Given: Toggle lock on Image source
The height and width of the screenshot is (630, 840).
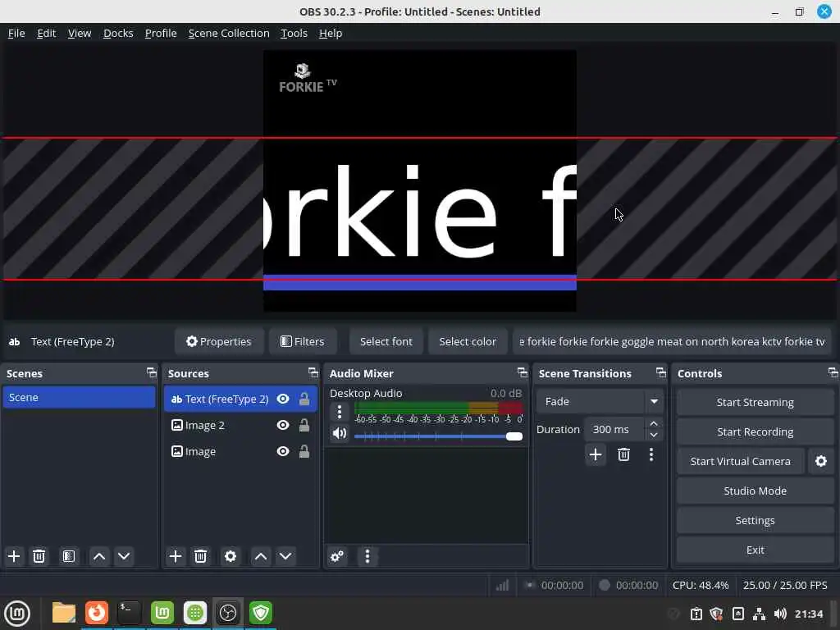Looking at the screenshot, I should (304, 451).
